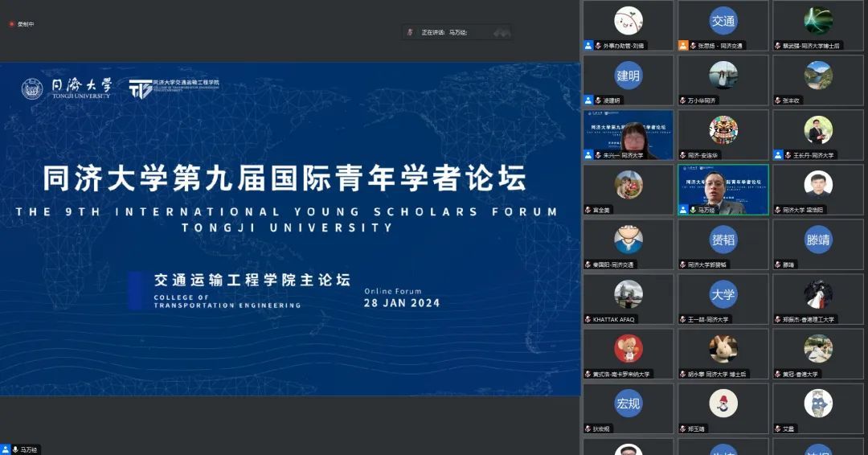Image resolution: width=868 pixels, height=455 pixels.
Task: Select the 王长丹-同济大学 participant tile
Action: coord(817,134)
